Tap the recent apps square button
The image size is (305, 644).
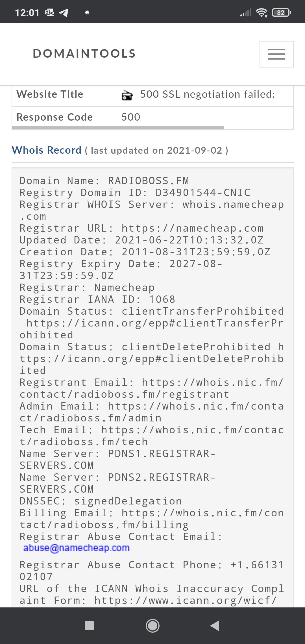89,626
